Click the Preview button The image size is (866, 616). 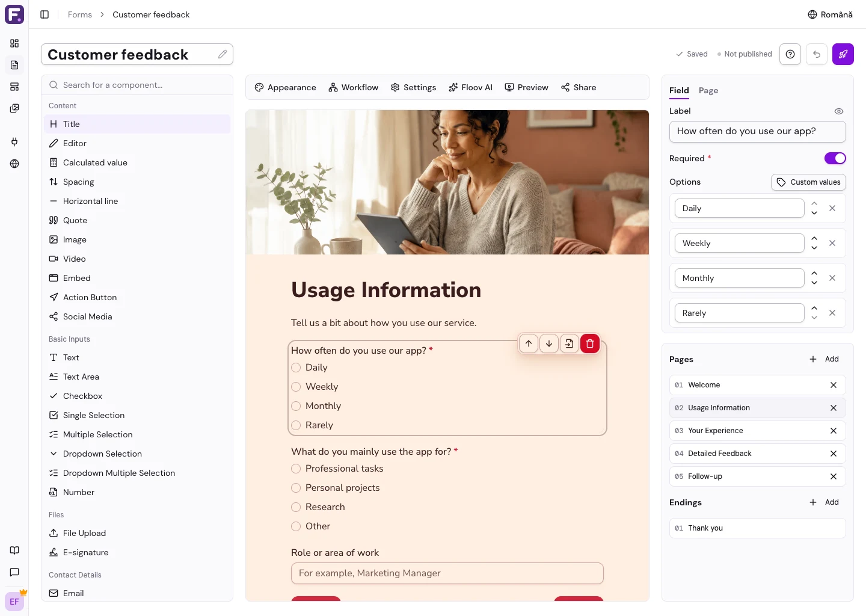click(x=526, y=87)
